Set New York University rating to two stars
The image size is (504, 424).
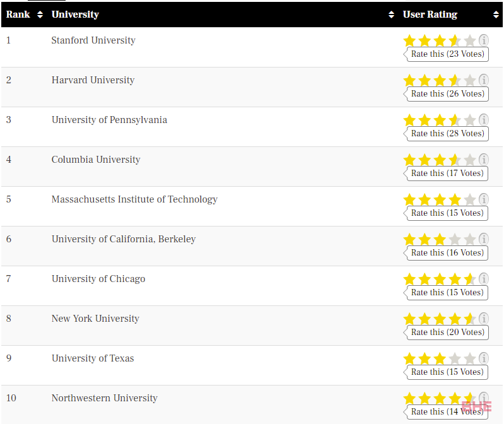point(425,319)
